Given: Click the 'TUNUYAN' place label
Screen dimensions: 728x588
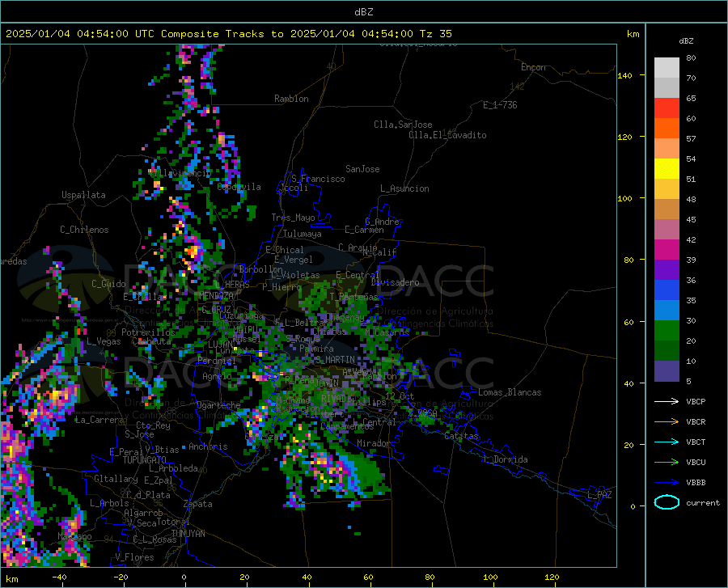Looking at the screenshot, I should click(188, 534).
